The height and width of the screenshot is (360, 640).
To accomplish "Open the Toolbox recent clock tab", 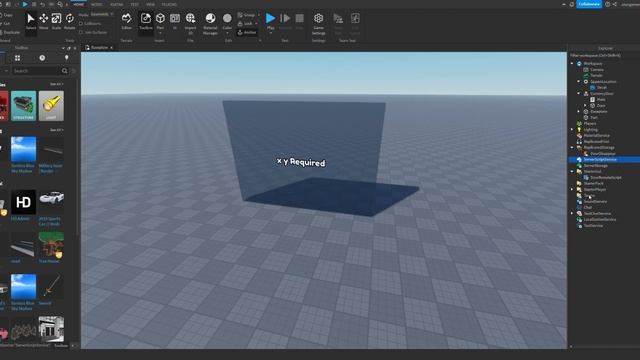I will (x=42, y=58).
